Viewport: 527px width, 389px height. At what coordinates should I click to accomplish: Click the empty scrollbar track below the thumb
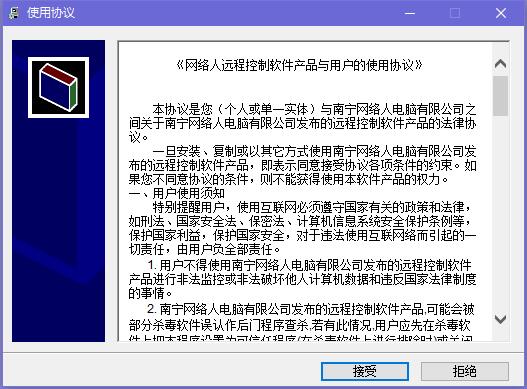point(500,212)
